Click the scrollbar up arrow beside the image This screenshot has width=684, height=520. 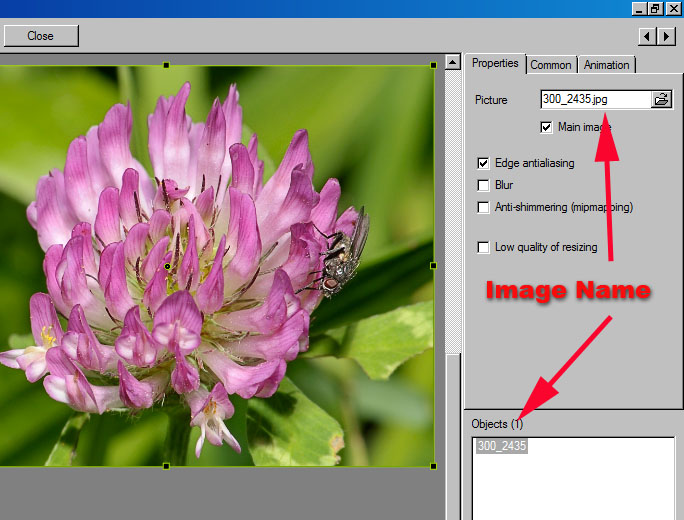452,61
